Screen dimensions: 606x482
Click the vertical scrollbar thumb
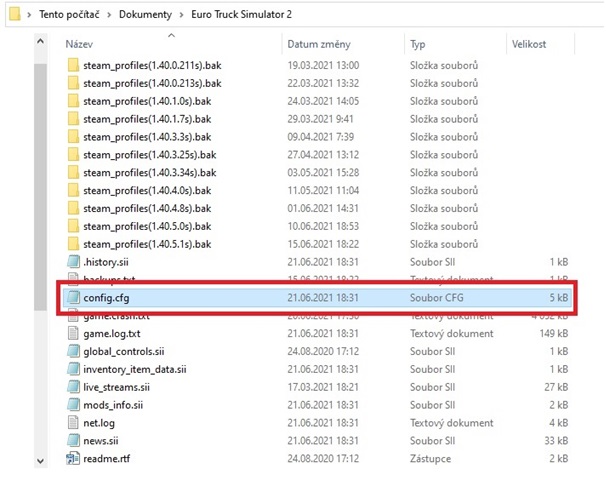click(x=41, y=187)
